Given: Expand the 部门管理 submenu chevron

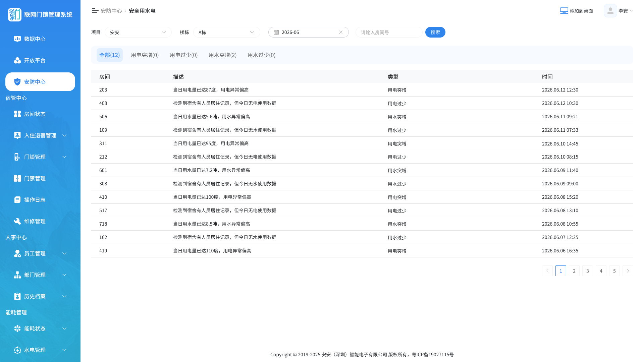Looking at the screenshot, I should [64, 275].
